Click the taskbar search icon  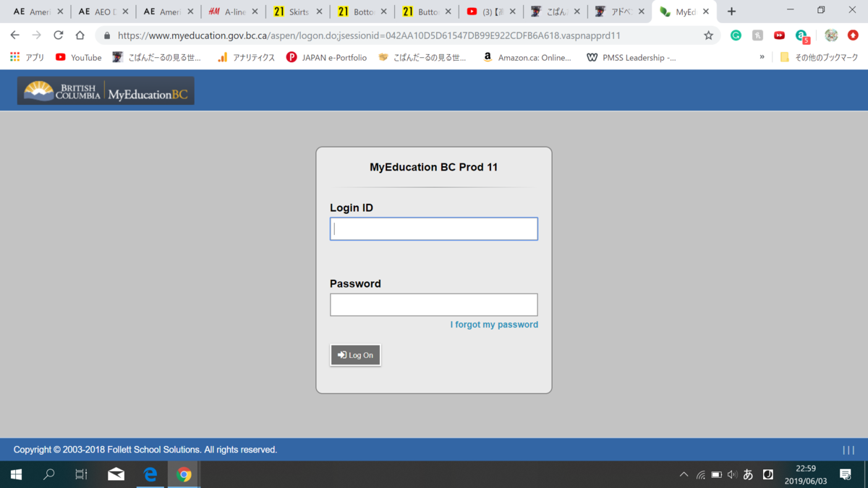click(x=49, y=474)
